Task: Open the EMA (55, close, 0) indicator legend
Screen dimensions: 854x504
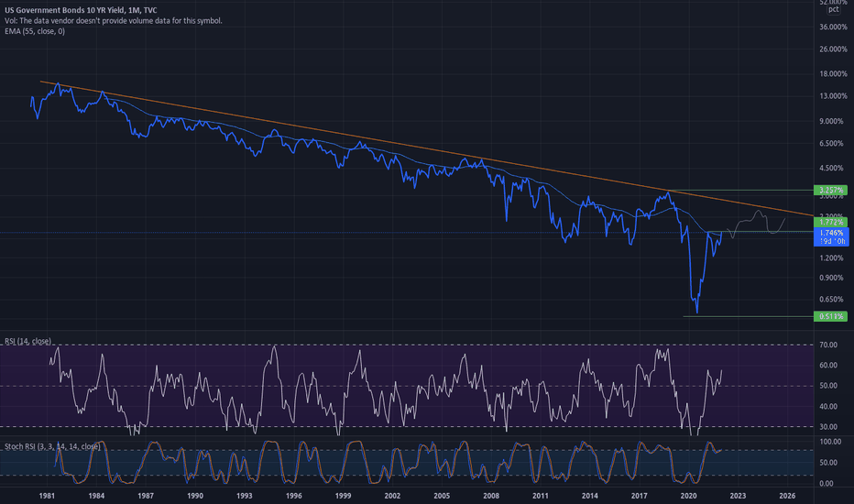Action: (x=35, y=31)
